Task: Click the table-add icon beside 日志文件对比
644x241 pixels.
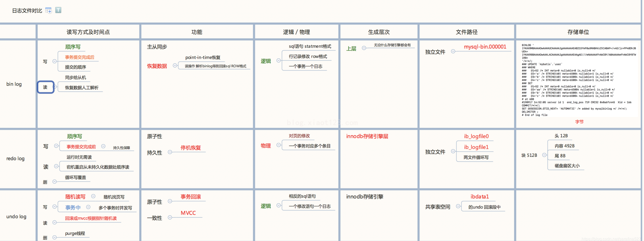Action: click(49, 10)
